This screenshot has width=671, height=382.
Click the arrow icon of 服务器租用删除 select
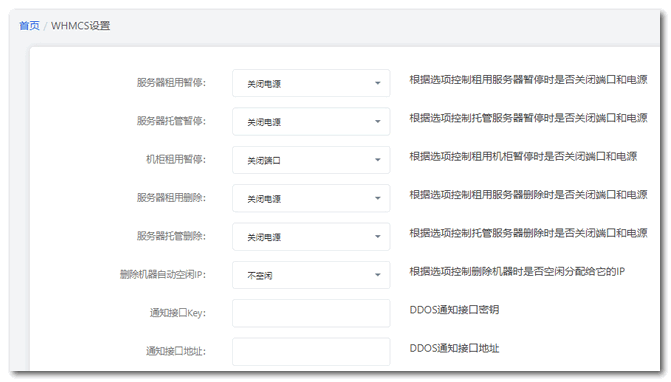click(x=377, y=198)
